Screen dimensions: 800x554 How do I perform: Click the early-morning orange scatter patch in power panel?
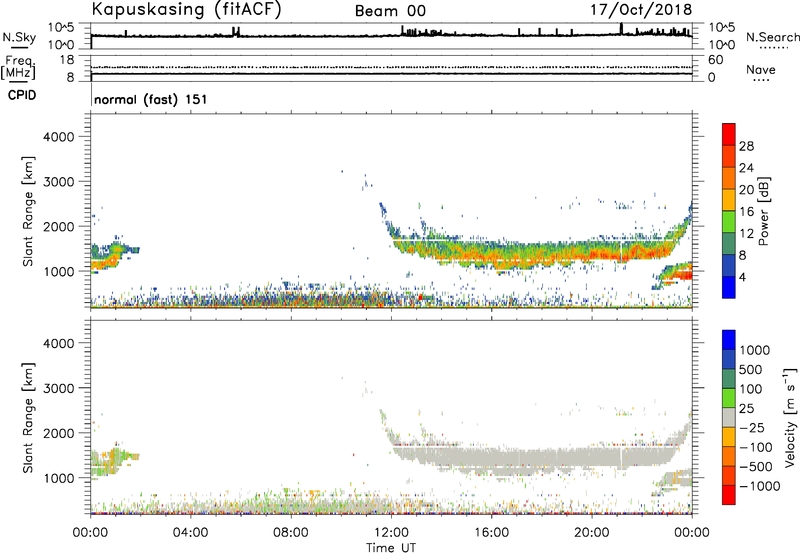[106, 262]
